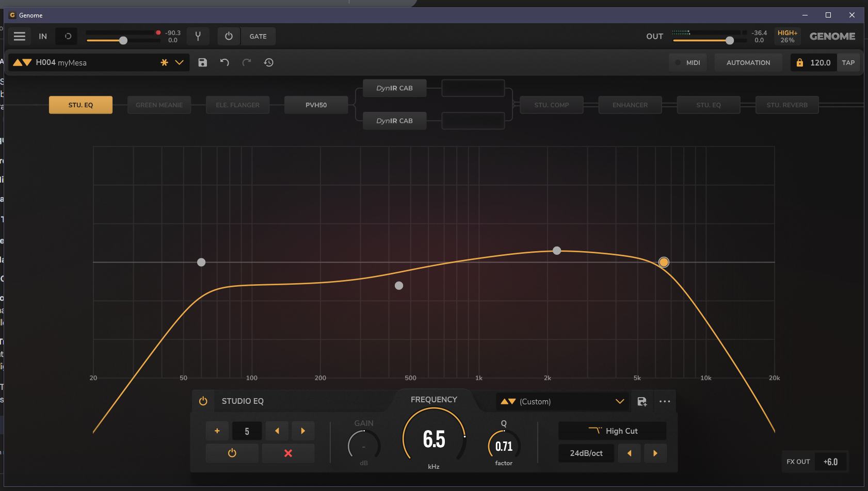Click the AUTOMATION button
Viewport: 868px width, 491px height.
(748, 62)
